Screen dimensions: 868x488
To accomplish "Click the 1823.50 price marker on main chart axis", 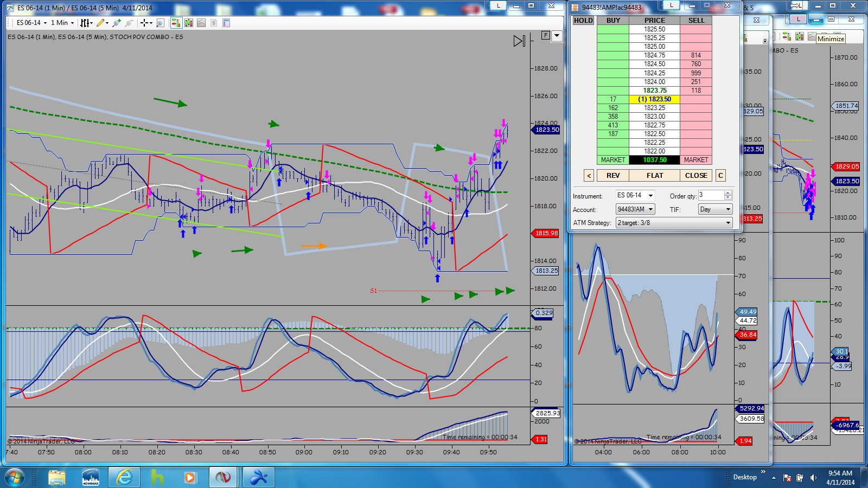I will pyautogui.click(x=547, y=130).
